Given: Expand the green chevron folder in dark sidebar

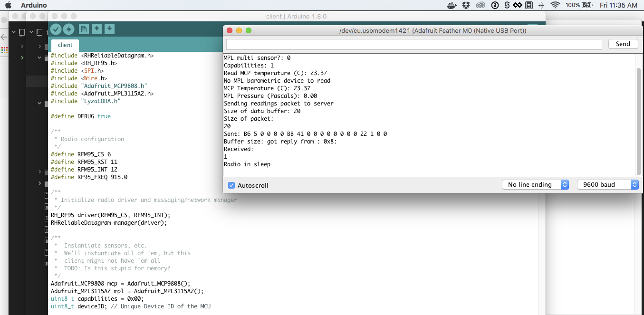Looking at the screenshot, I should click(x=22, y=57).
